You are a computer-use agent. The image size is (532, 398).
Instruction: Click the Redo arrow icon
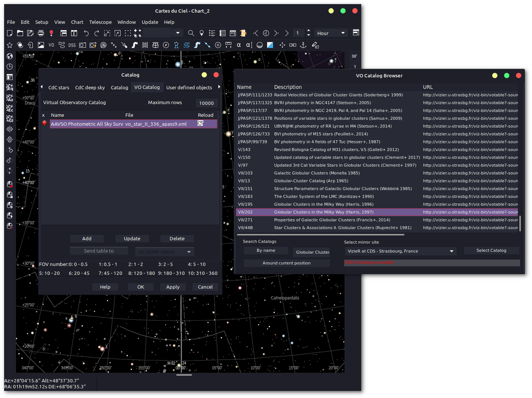click(x=97, y=33)
